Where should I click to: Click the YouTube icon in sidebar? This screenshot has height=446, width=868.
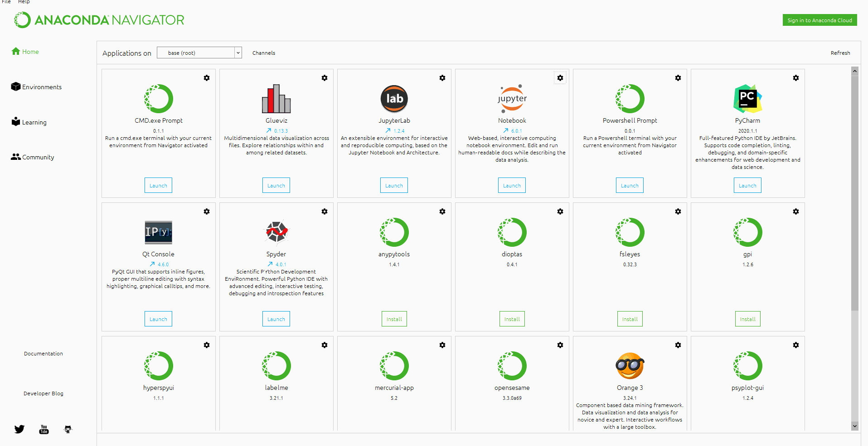pos(44,429)
